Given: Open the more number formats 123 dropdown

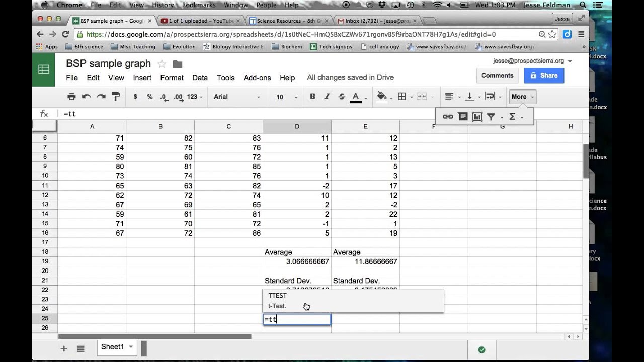Looking at the screenshot, I should tap(195, 97).
